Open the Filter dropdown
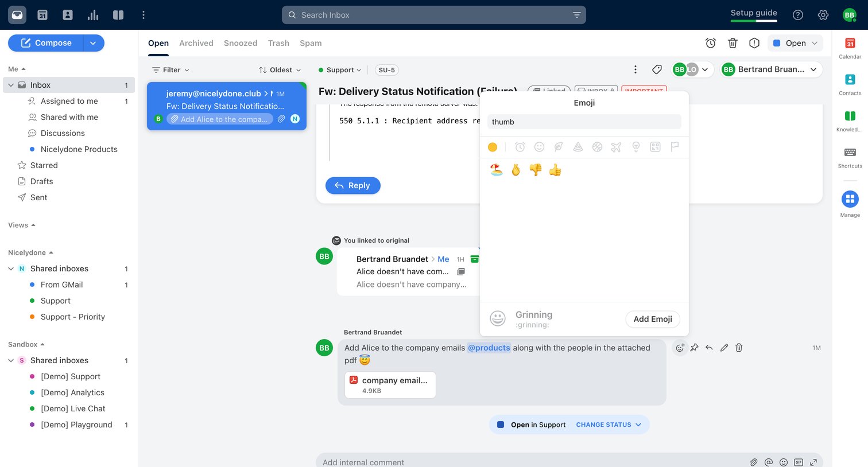This screenshot has width=868, height=467. tap(170, 70)
